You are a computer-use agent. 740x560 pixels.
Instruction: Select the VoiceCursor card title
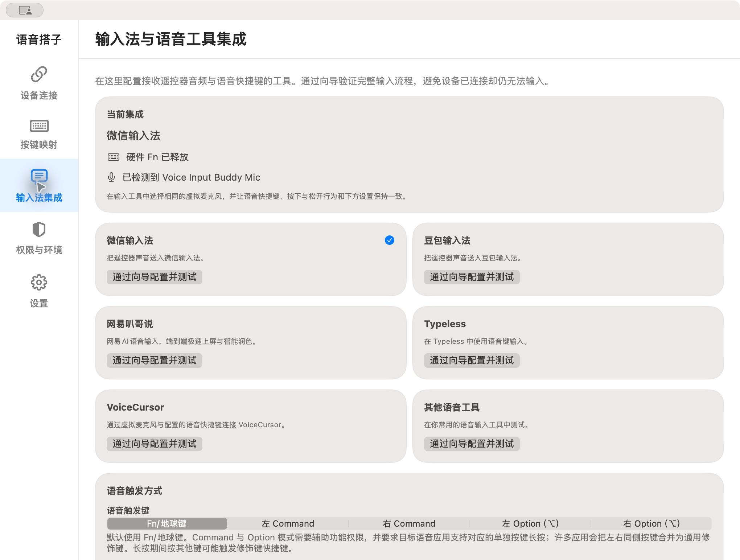point(135,407)
